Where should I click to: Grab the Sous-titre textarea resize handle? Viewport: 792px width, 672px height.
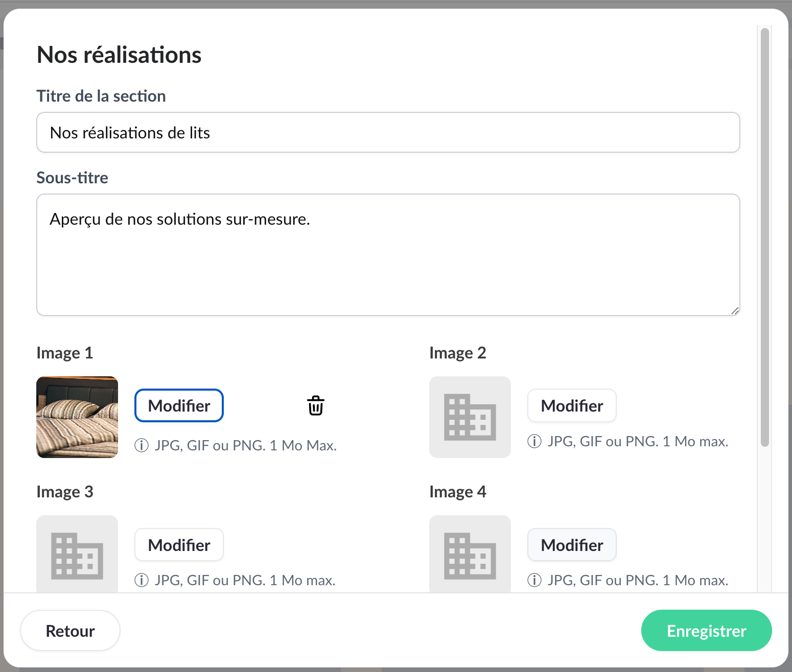click(735, 310)
